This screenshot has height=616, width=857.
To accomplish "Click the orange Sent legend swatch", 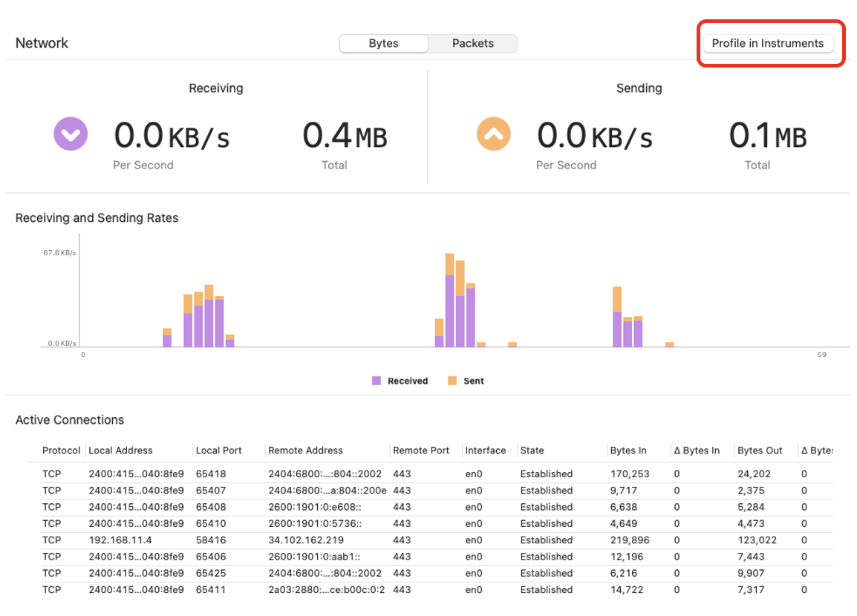I will 452,381.
